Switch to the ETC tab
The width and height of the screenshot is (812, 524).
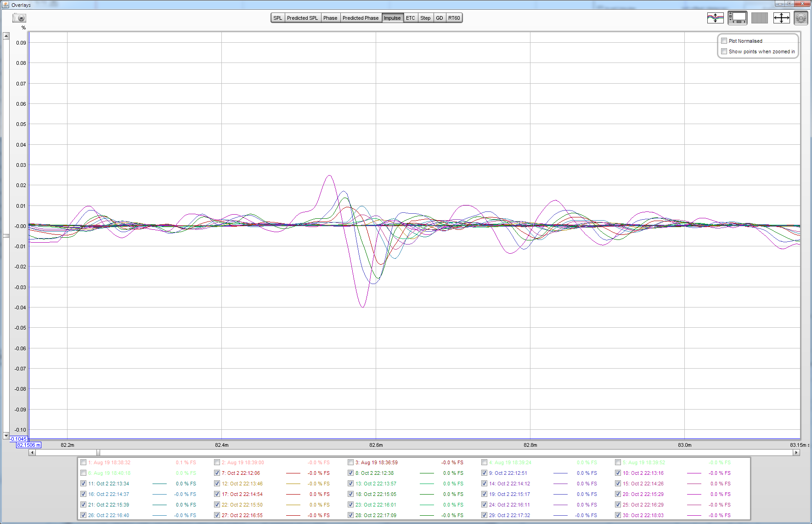(x=411, y=18)
